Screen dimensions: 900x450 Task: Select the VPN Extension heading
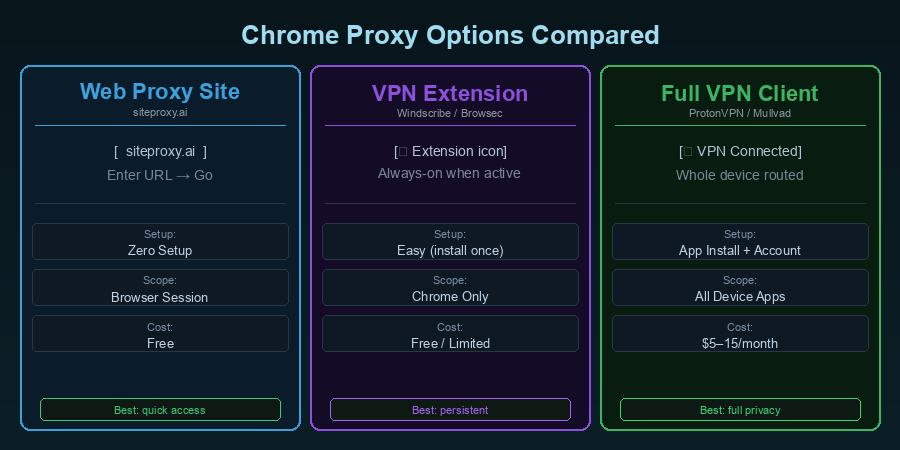pyautogui.click(x=450, y=93)
